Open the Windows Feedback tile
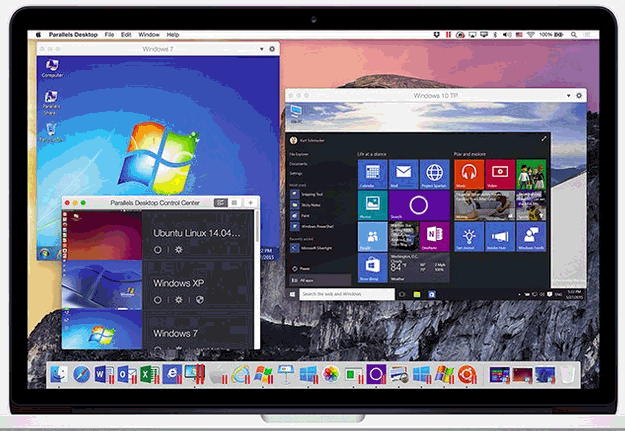Image resolution: width=625 pixels, height=431 pixels. (531, 237)
